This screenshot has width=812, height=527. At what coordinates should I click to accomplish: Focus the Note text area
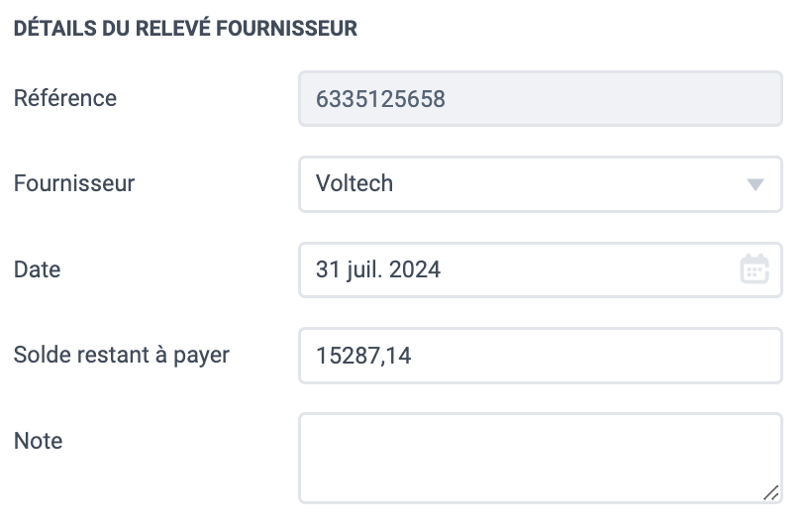pos(540,458)
